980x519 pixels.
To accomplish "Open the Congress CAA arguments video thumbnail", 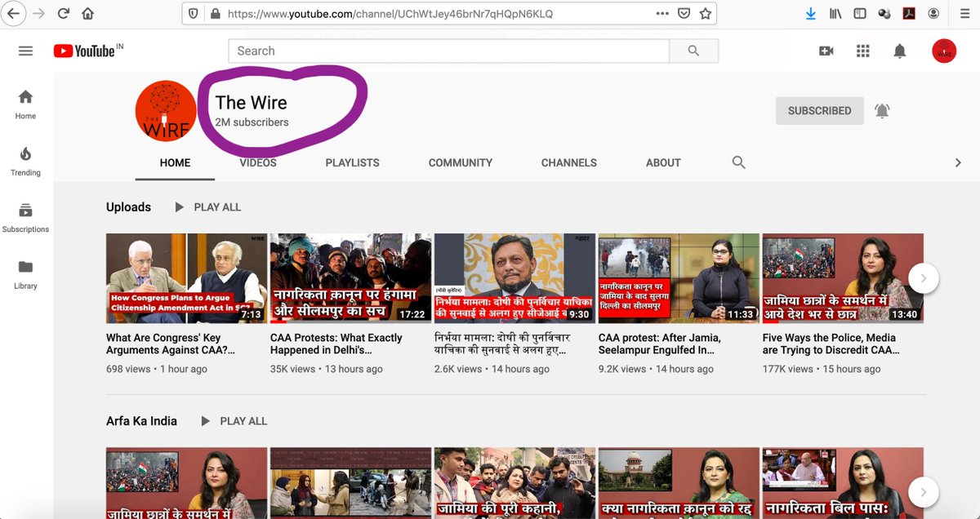I will (186, 278).
